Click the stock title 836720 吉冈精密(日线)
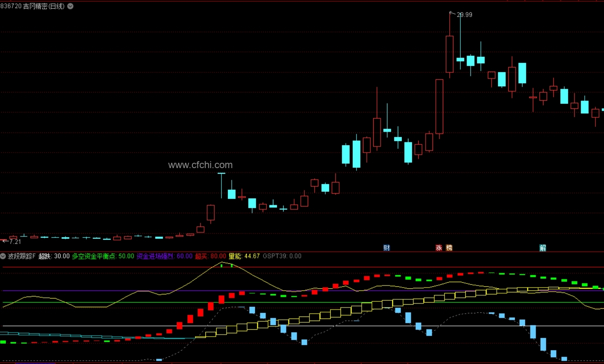This screenshot has height=364, width=604. 32,6
